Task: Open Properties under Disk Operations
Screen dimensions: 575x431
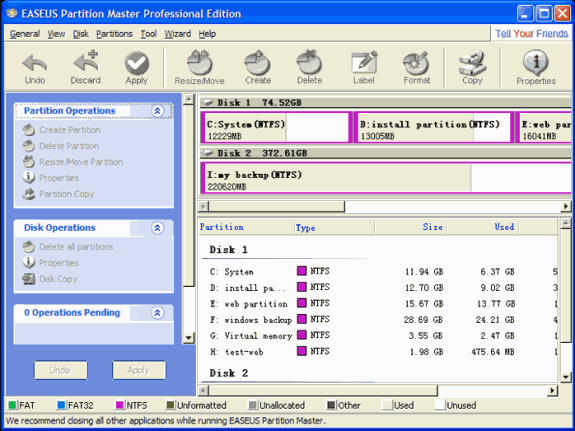Action: click(59, 263)
